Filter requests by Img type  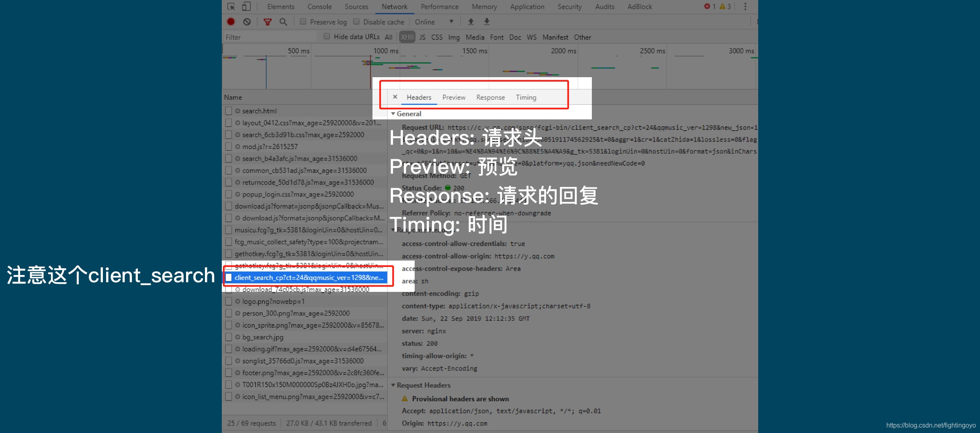[x=454, y=37]
